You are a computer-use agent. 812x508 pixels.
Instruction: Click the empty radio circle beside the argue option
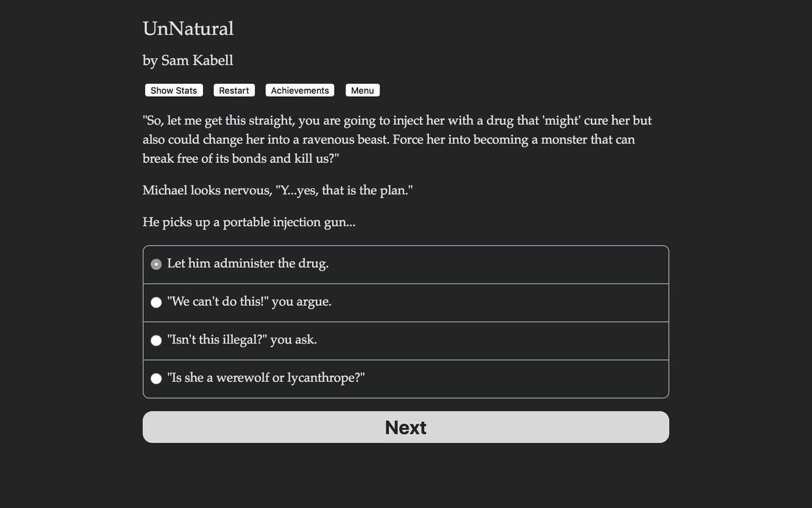[156, 302]
